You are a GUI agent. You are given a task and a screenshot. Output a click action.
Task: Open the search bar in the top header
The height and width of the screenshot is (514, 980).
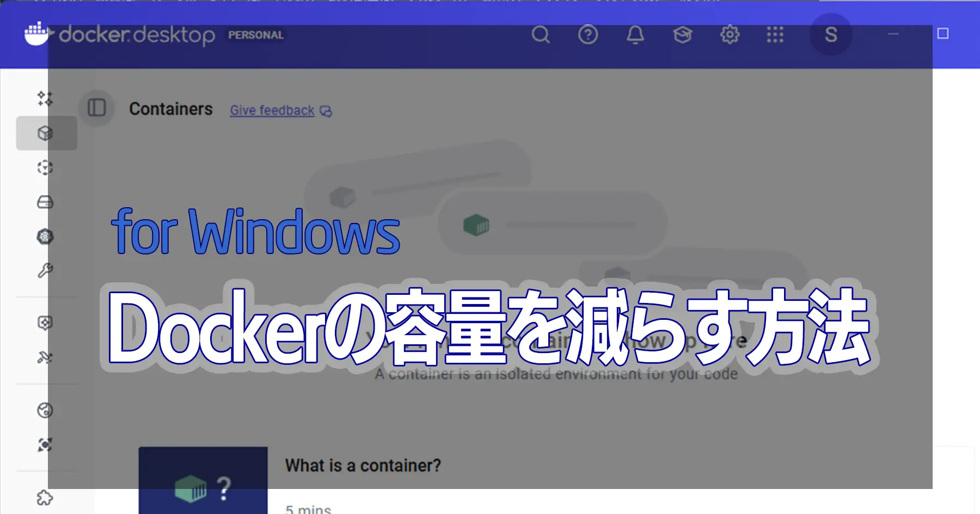[541, 35]
